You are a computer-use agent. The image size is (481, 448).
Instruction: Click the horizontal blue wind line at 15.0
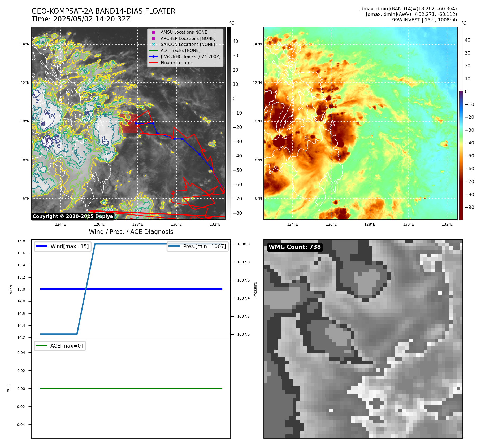tap(131, 289)
